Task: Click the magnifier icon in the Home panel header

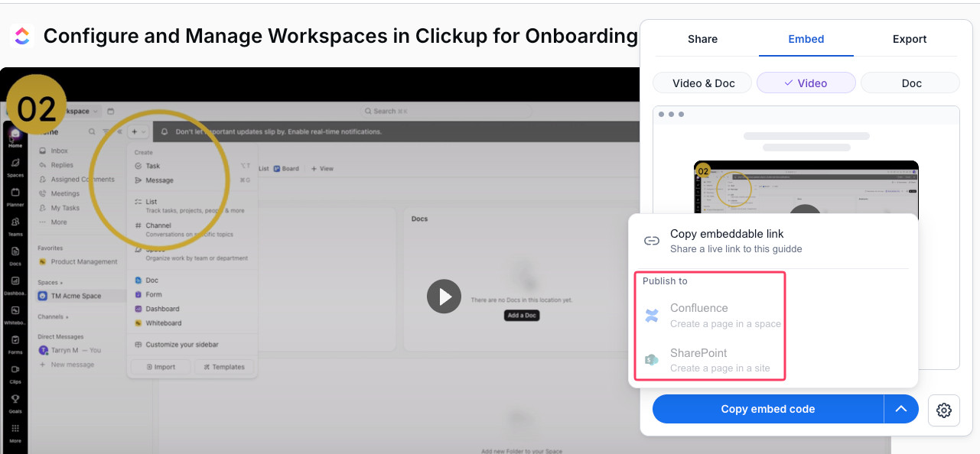Action: point(92,131)
